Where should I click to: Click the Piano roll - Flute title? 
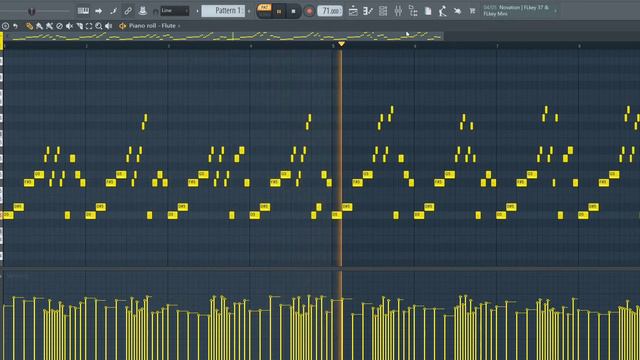tap(152, 26)
